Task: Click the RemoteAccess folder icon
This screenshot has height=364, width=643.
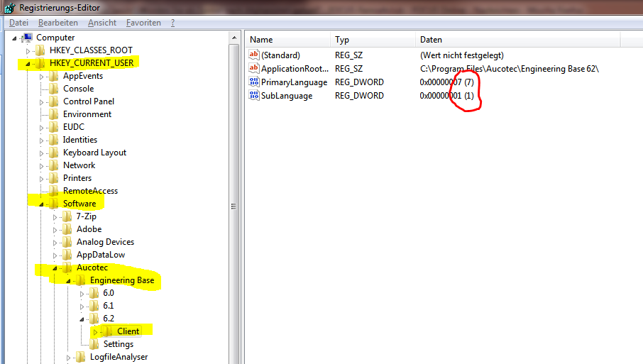Action: coord(54,191)
